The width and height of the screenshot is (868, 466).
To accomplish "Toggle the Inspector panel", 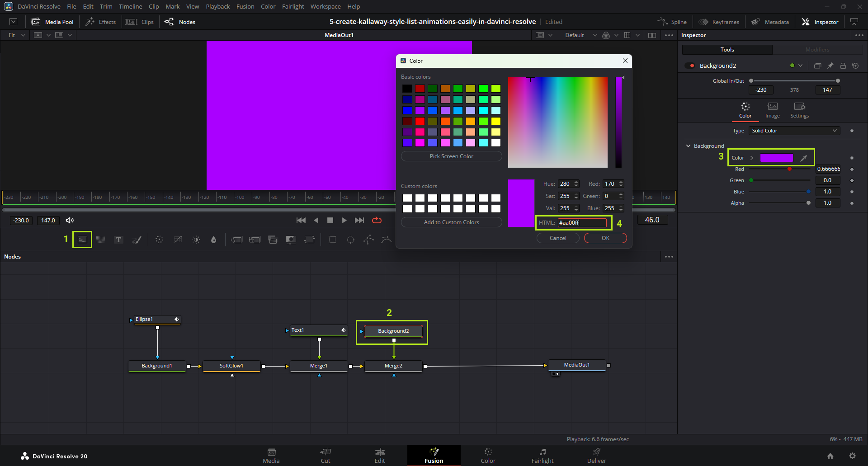I will pyautogui.click(x=820, y=22).
